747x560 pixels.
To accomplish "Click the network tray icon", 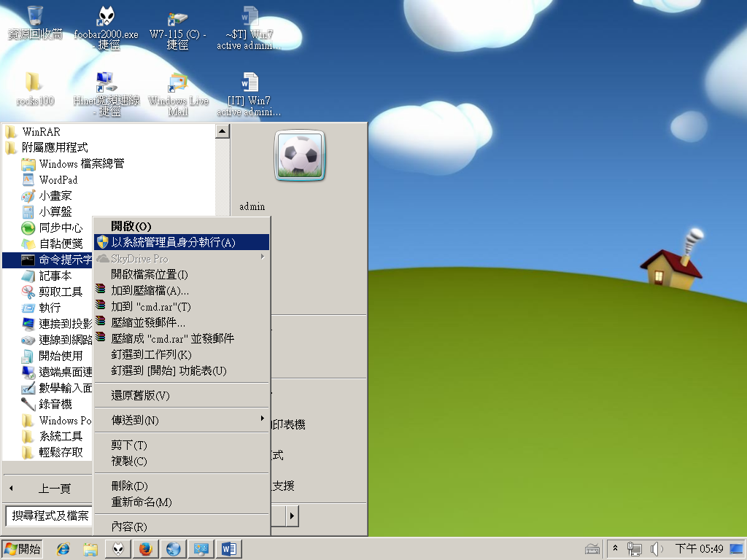I will (635, 549).
